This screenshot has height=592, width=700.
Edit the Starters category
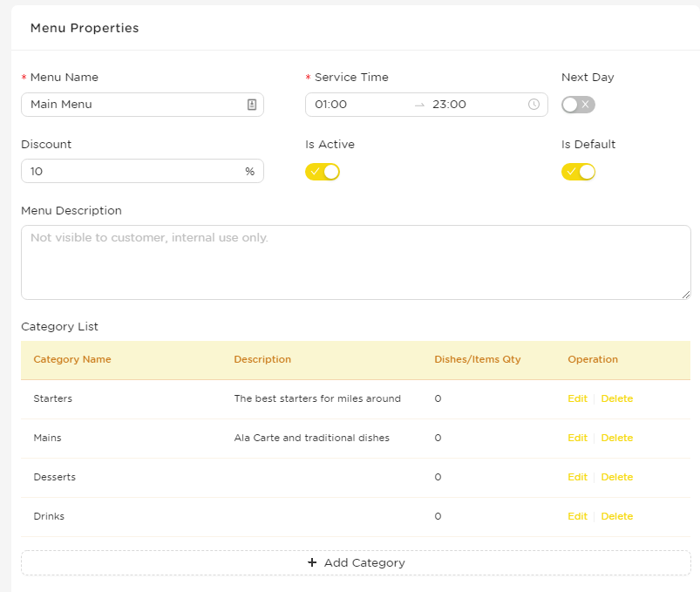[577, 398]
